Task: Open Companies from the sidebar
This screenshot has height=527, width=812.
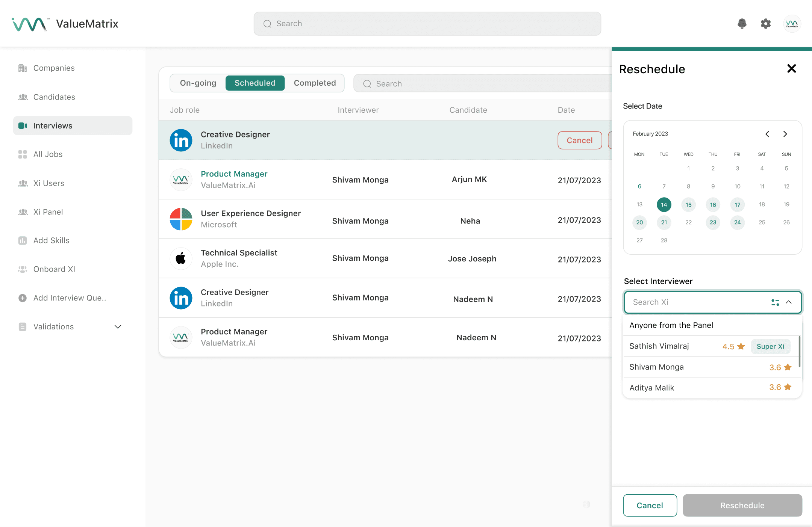Action: click(54, 68)
